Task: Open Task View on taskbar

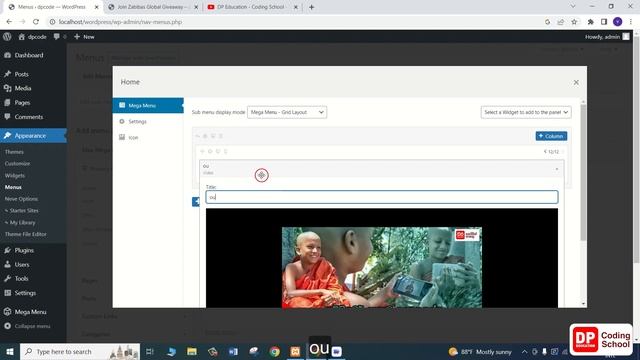Action: (x=150, y=351)
